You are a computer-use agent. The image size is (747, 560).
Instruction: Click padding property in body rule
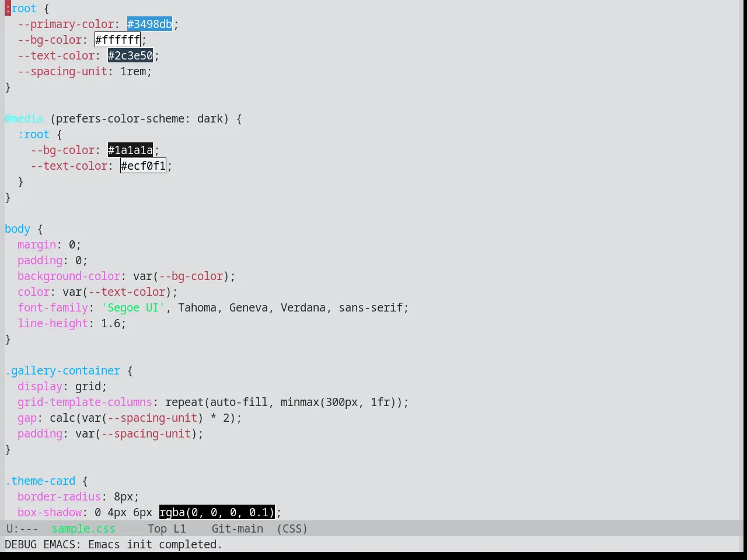(x=40, y=260)
